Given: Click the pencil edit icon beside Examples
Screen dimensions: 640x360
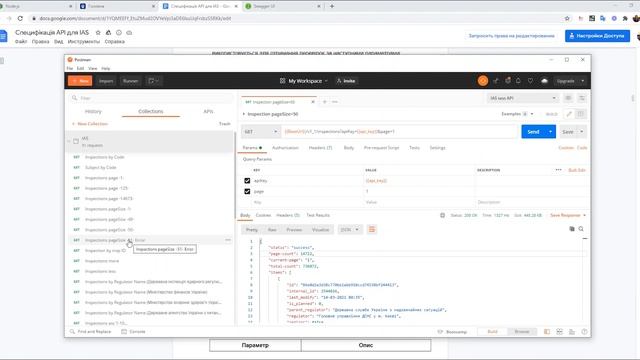Looking at the screenshot, I should (569, 114).
